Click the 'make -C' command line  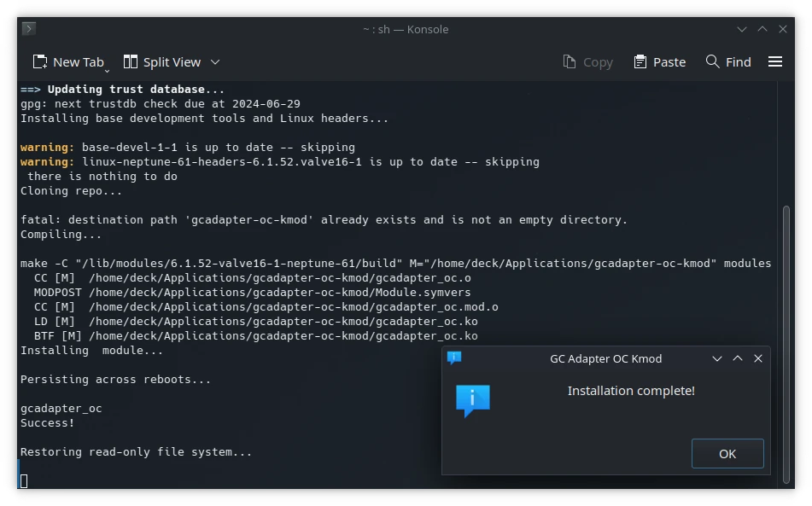[x=395, y=264]
